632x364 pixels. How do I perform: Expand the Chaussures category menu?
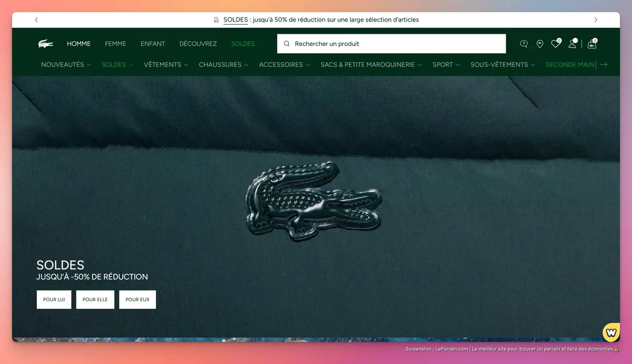[x=224, y=64]
